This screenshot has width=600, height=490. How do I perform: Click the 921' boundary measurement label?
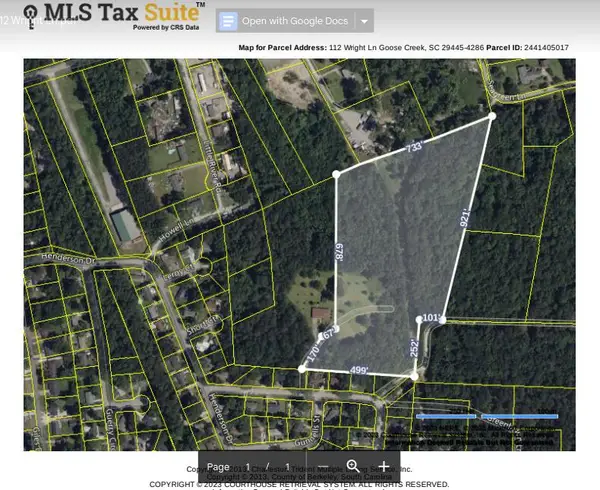click(464, 219)
